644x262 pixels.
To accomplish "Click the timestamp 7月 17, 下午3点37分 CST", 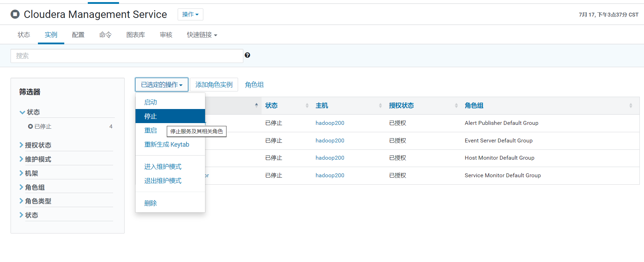I will point(609,14).
